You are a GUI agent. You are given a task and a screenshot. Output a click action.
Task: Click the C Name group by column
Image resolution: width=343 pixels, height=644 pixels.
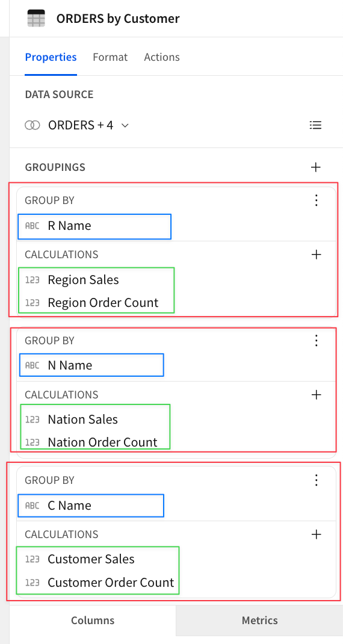[91, 506]
